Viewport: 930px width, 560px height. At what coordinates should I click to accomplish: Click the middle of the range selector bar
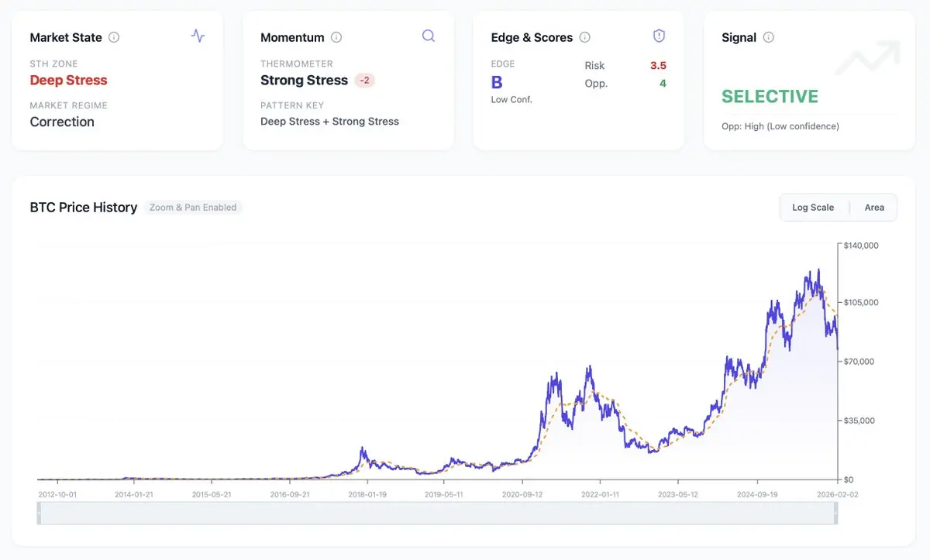tap(437, 513)
